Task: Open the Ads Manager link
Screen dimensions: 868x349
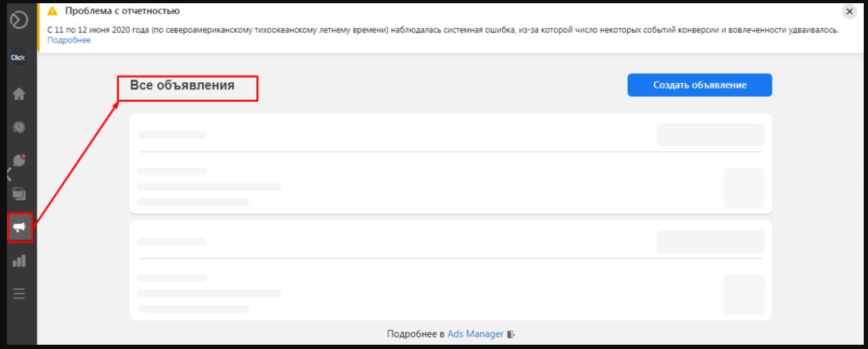Action: (475, 334)
